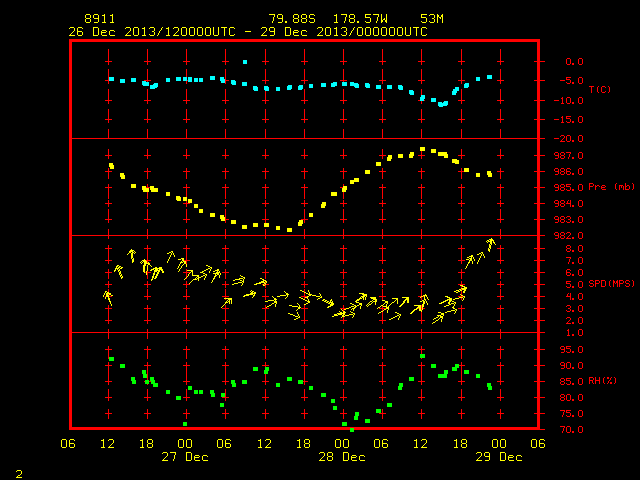Viewport: 640px width, 480px height.
Task: Select the 29 Dec date label
Action: point(499,457)
